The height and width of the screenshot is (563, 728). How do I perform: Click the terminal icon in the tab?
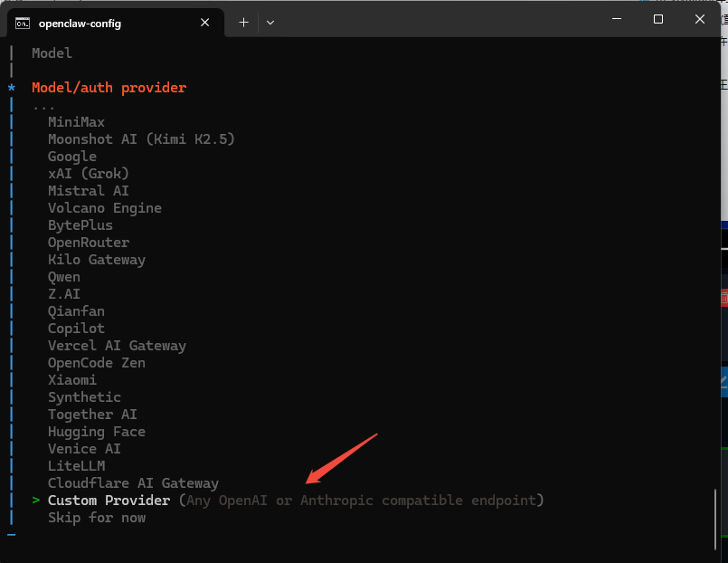(x=23, y=24)
